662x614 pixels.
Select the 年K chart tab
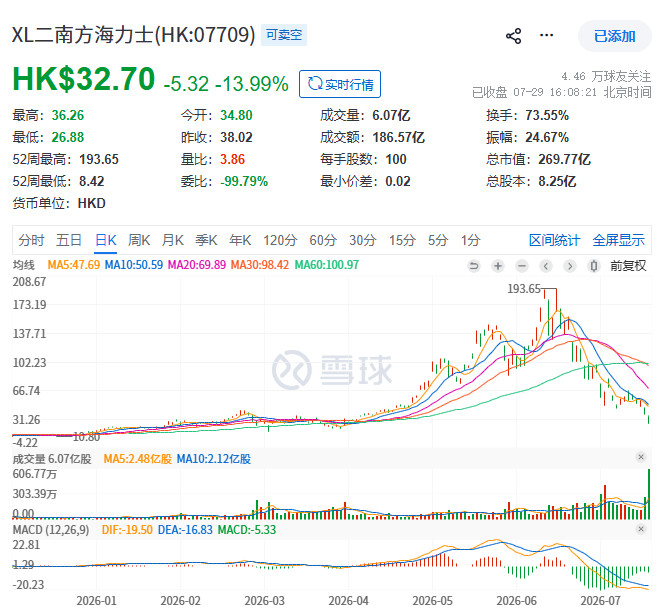[240, 240]
